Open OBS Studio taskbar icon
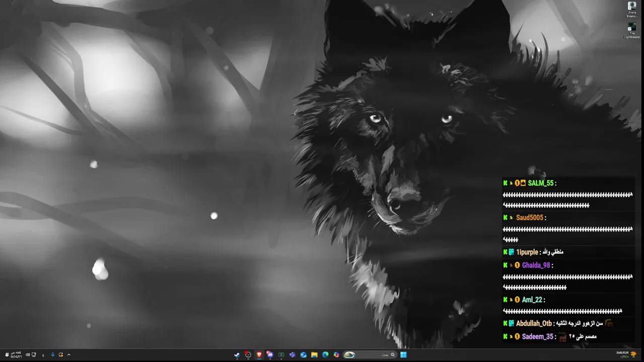The height and width of the screenshot is (362, 644). click(x=248, y=355)
